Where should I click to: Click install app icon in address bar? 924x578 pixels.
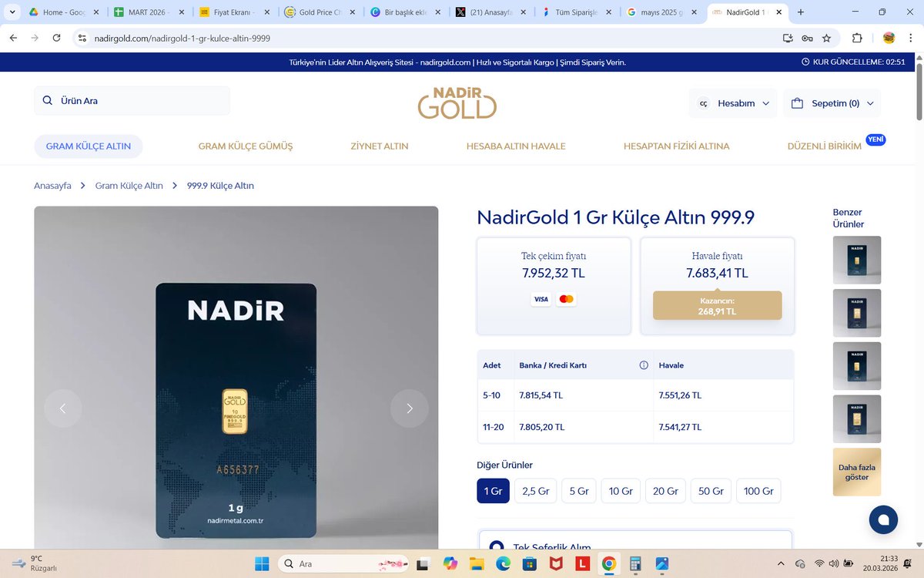click(x=787, y=38)
